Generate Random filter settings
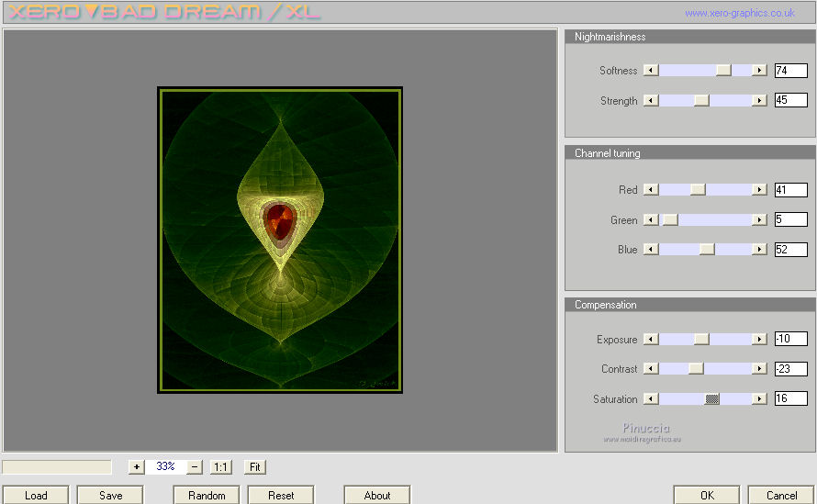 (207, 495)
